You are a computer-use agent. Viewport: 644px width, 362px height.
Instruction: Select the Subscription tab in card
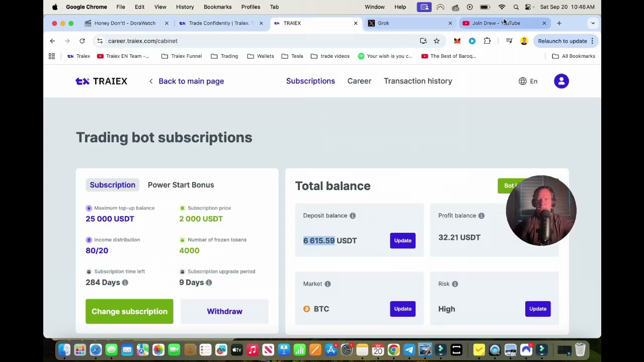click(112, 185)
